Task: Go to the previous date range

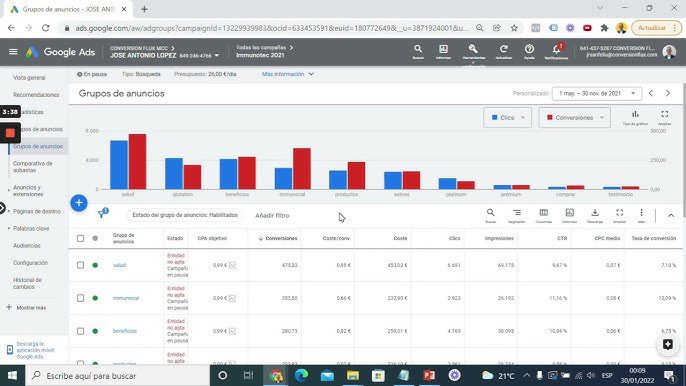Action: click(x=651, y=93)
